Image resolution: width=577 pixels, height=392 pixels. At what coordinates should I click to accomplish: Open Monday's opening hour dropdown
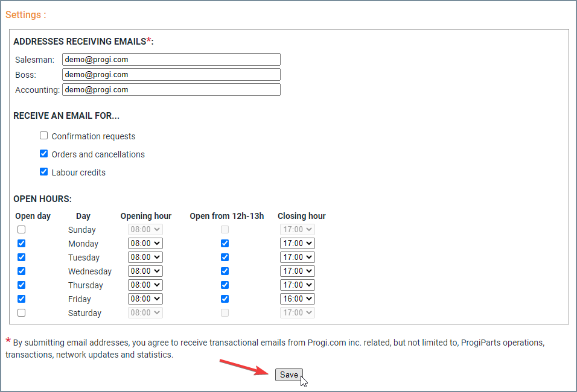click(145, 243)
